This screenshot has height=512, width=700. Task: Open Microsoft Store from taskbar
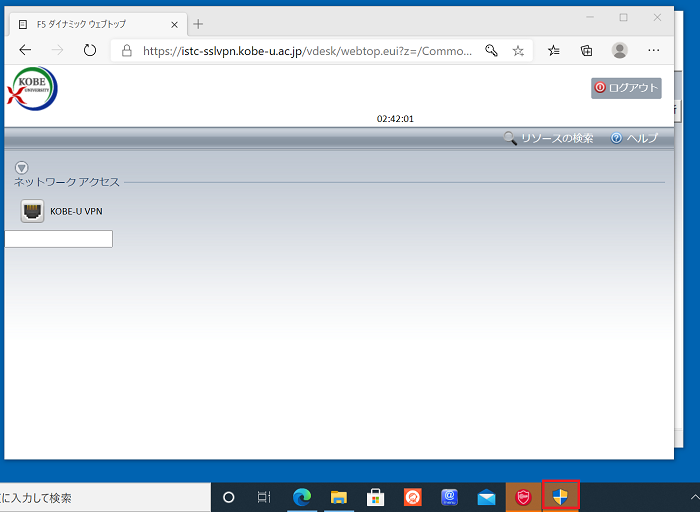click(375, 497)
